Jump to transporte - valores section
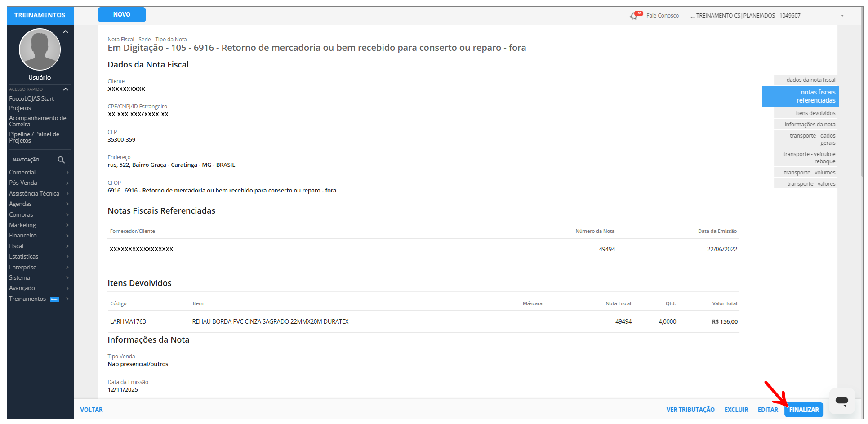 806,184
